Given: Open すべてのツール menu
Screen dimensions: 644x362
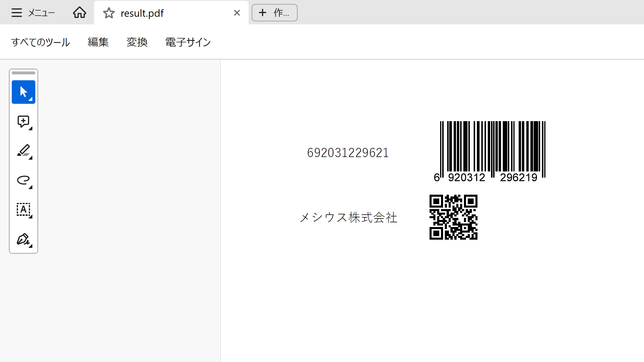Looking at the screenshot, I should [x=40, y=42].
